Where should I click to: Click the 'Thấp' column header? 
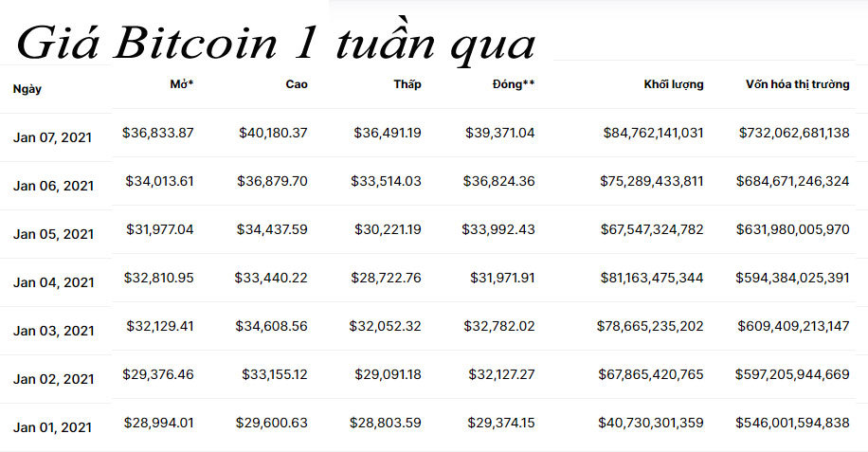tap(407, 84)
